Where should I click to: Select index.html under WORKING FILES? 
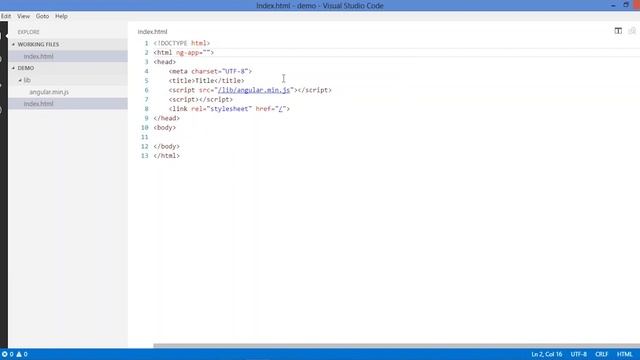pos(68,56)
